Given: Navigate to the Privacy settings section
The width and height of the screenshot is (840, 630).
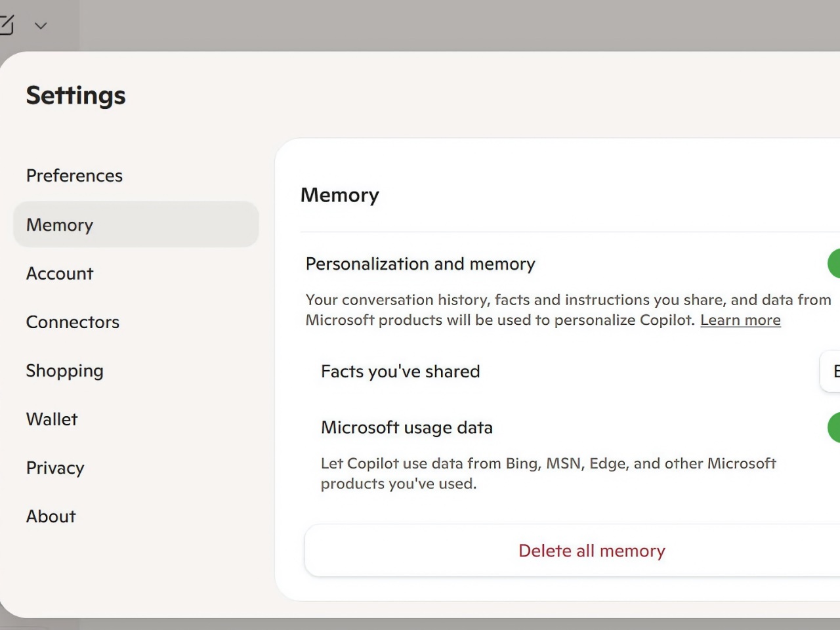Looking at the screenshot, I should pyautogui.click(x=55, y=468).
